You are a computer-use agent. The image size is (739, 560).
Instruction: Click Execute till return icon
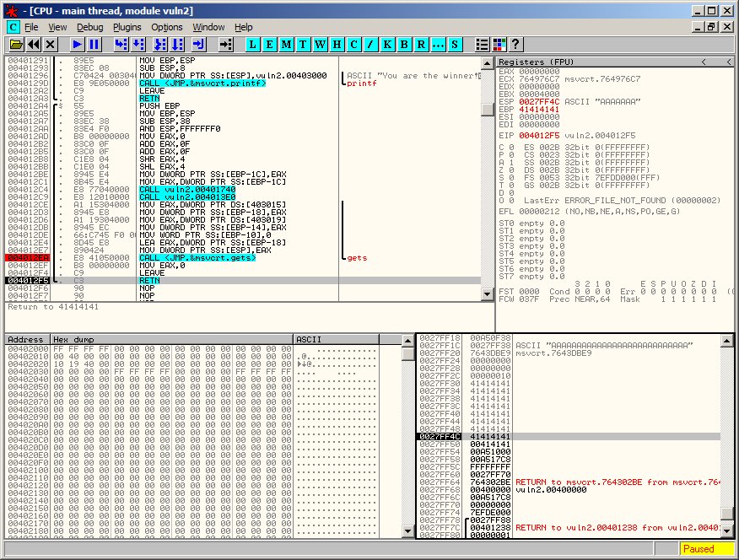199,44
